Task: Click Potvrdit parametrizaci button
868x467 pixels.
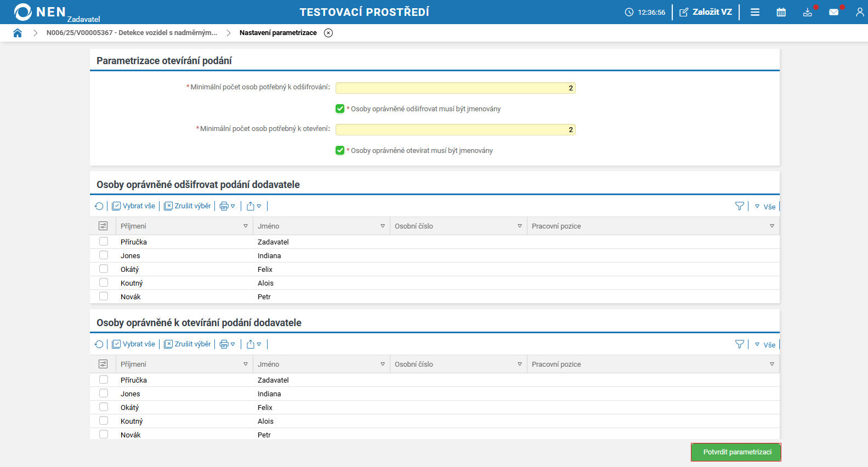Action: coord(736,452)
